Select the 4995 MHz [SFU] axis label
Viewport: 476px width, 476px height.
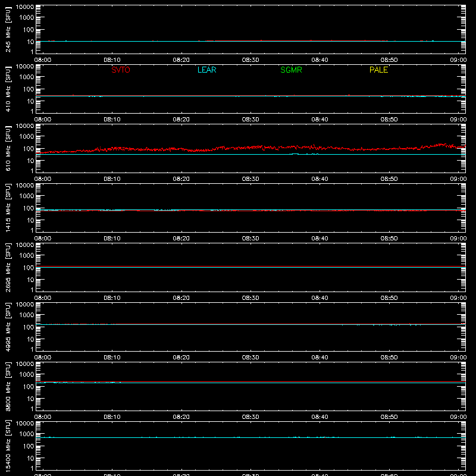[x=8, y=327]
